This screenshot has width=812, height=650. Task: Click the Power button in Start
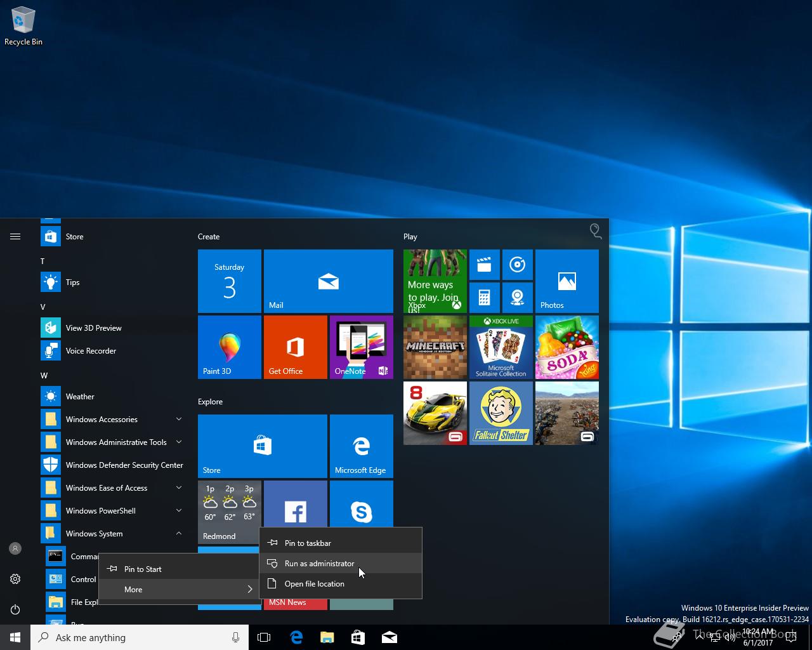point(15,609)
